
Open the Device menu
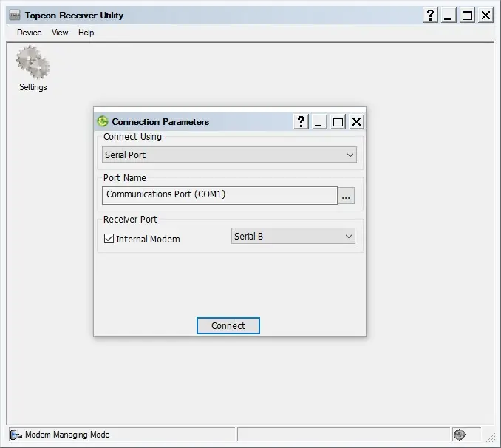click(x=30, y=33)
